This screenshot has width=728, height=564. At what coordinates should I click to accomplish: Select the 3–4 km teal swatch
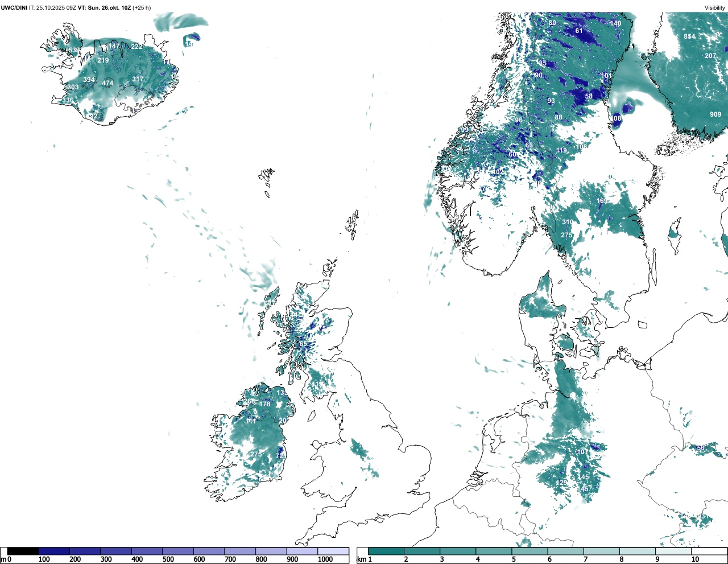(458, 551)
